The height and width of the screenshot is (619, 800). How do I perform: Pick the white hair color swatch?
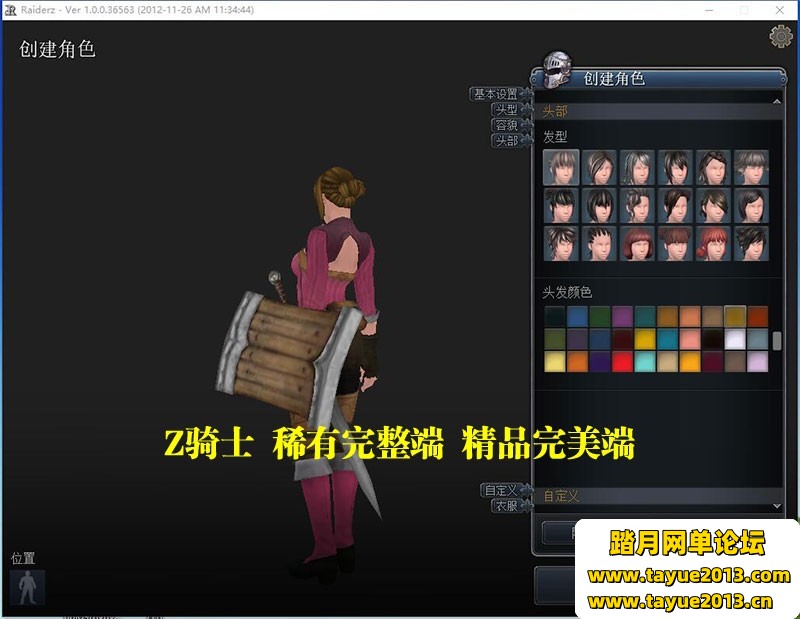735,339
